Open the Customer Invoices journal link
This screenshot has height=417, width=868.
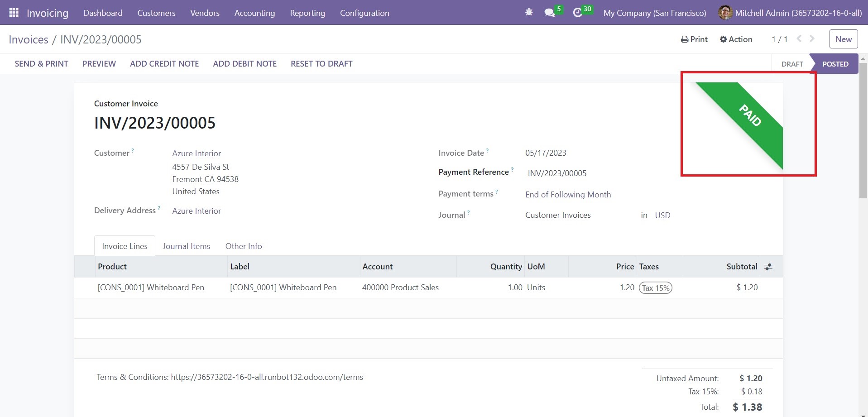(558, 215)
